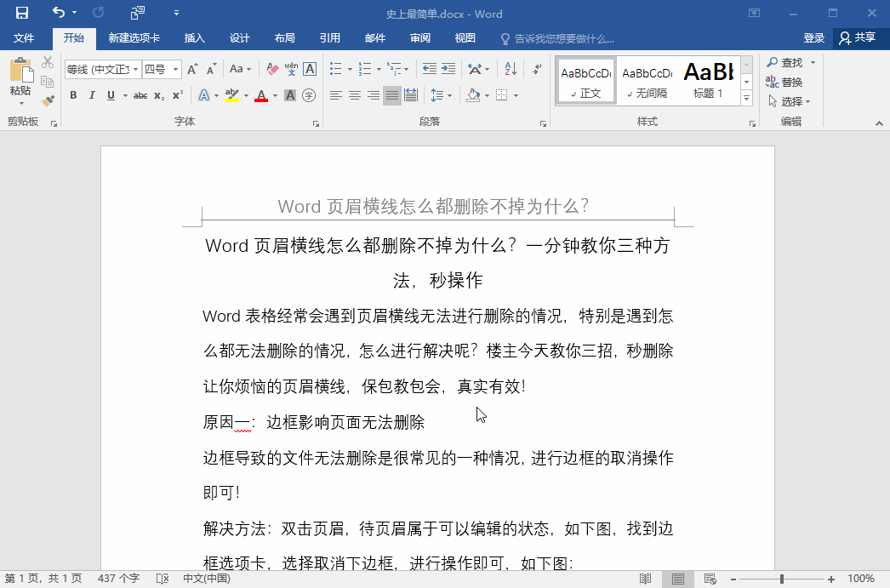Expand the font color dropdown arrow

[275, 94]
